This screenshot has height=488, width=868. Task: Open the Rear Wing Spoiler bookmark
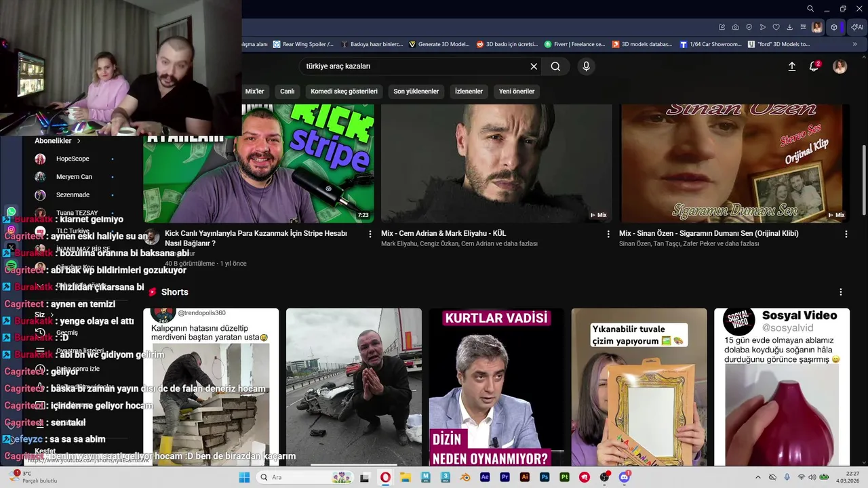(303, 44)
